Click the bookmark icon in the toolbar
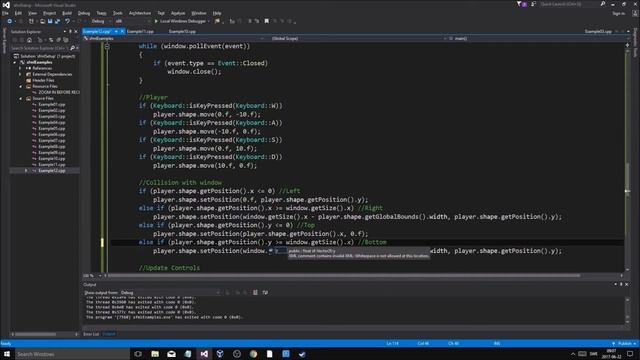The width and height of the screenshot is (640, 360). pos(267,21)
